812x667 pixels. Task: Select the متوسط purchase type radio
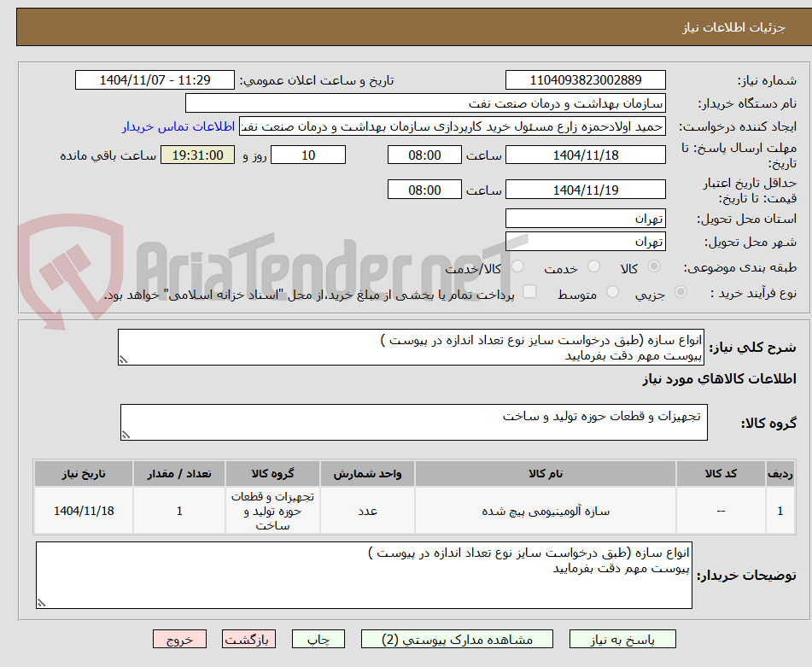612,292
